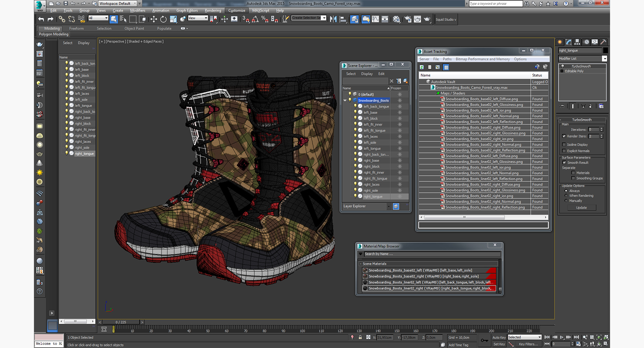Toggle the Percent Snap icon
644x348 pixels.
point(265,19)
